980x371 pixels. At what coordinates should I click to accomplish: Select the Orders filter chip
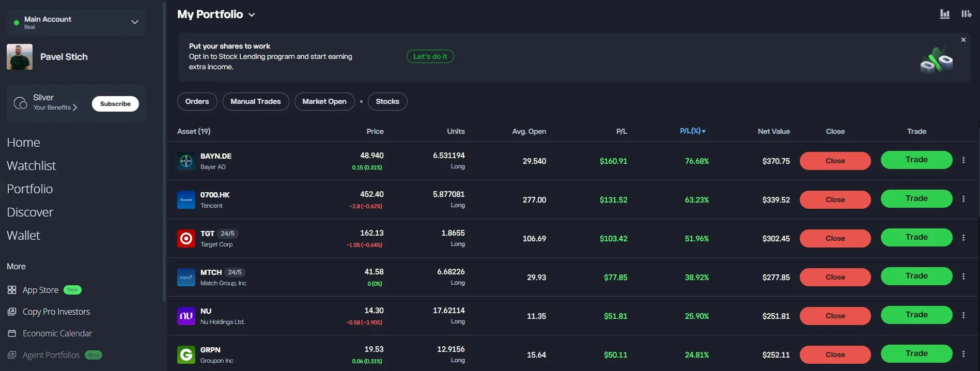tap(197, 102)
